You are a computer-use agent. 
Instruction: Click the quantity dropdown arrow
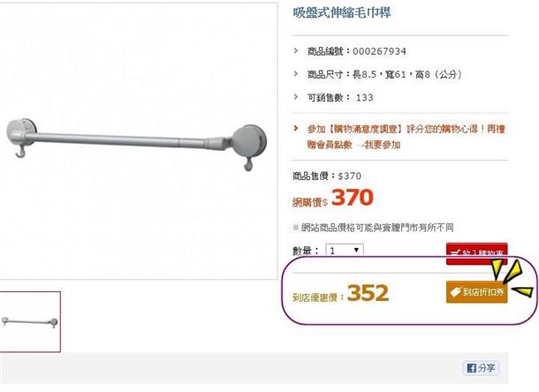356,250
